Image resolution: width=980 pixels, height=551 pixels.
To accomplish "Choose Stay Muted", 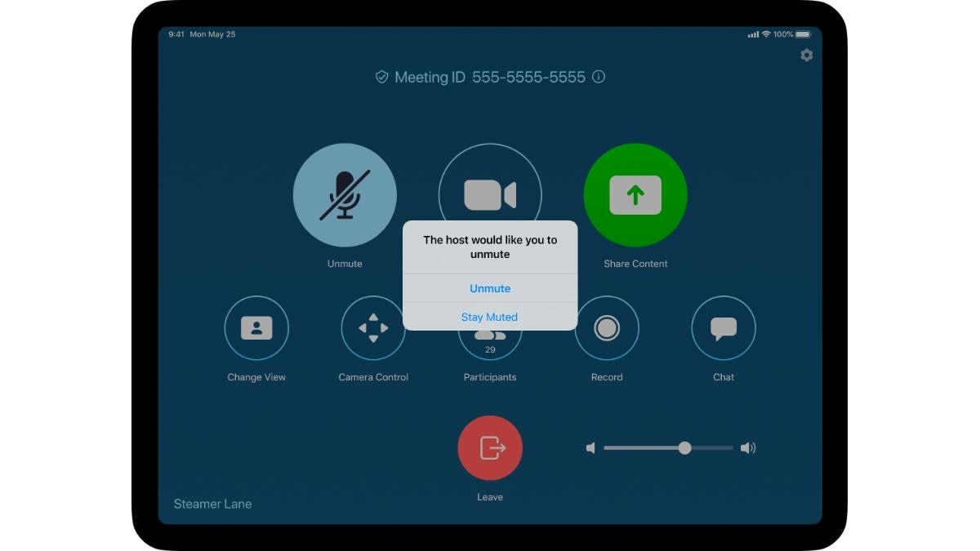I will (x=490, y=317).
